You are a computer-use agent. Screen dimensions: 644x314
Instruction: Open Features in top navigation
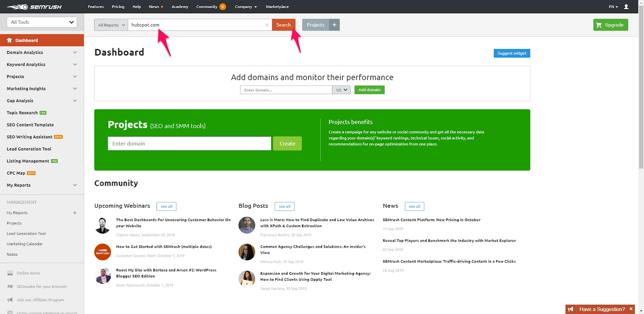pyautogui.click(x=96, y=7)
